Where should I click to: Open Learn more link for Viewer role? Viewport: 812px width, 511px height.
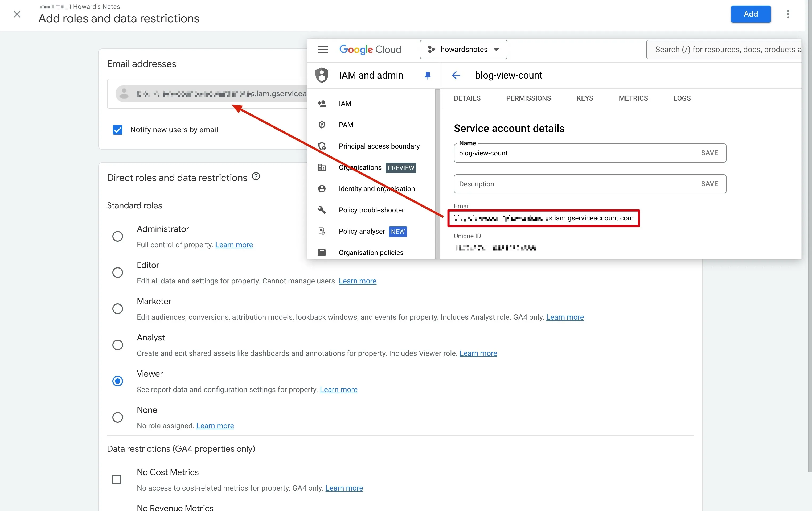[x=339, y=389]
